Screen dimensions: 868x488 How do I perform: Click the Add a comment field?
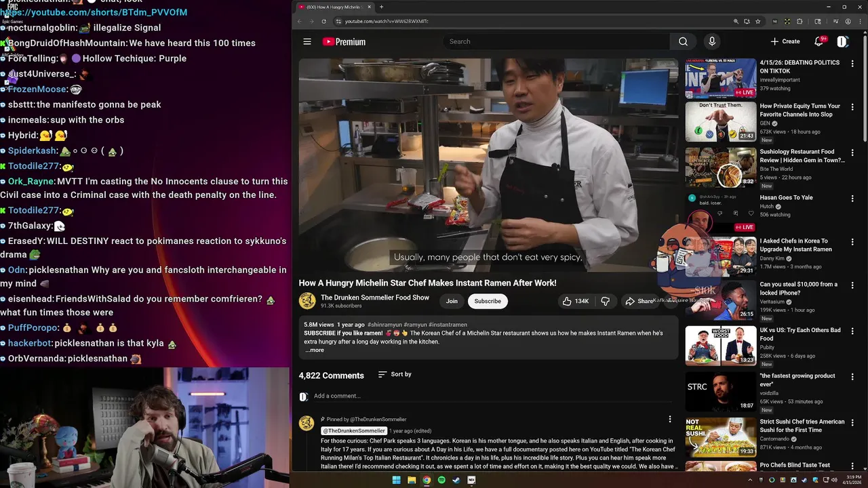(494, 396)
